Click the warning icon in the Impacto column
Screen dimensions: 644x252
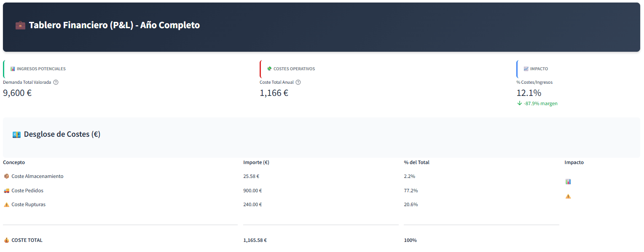tap(568, 196)
